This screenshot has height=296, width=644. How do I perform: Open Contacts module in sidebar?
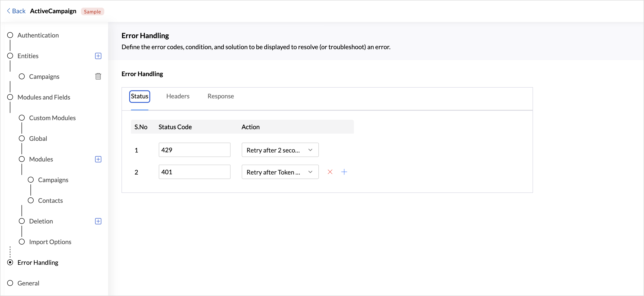tap(50, 201)
